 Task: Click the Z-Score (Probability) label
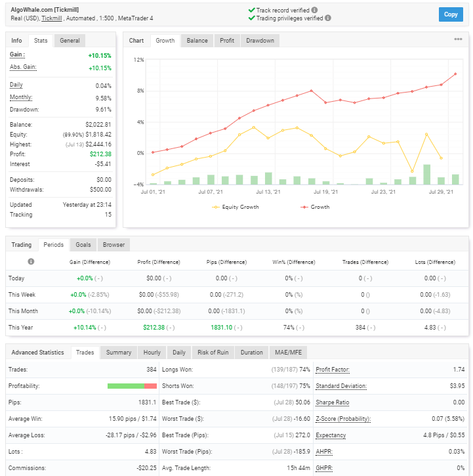point(343,419)
